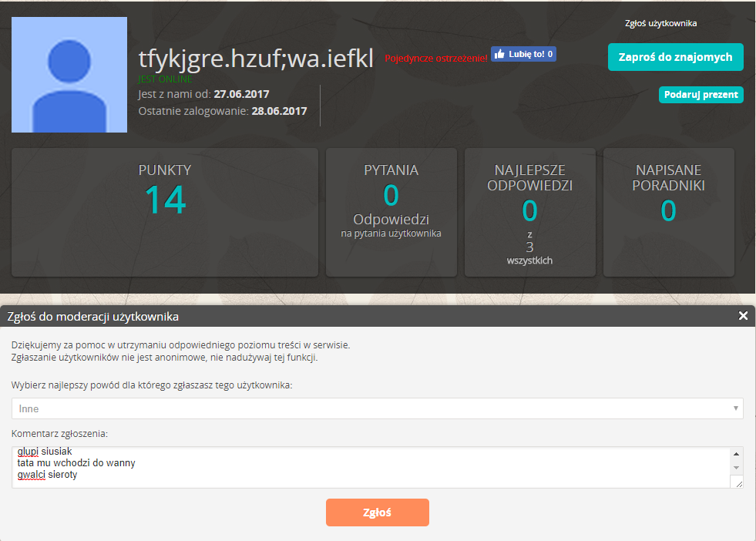Grab the comment box resize handle
The width and height of the screenshot is (756, 541).
pos(738,482)
